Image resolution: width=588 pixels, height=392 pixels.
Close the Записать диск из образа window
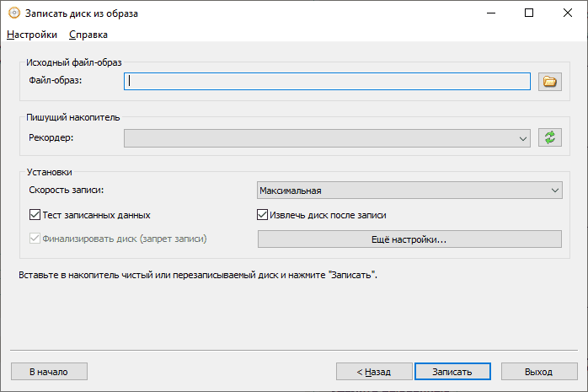[x=568, y=13]
